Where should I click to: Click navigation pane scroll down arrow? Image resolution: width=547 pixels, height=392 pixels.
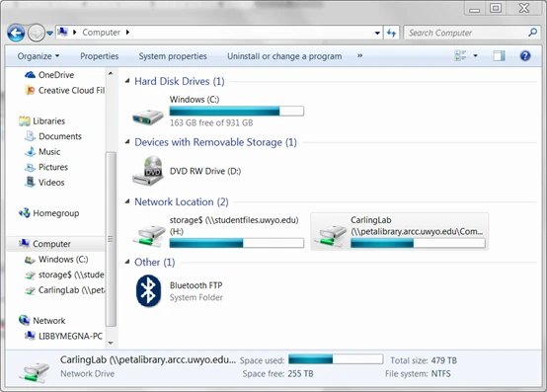pyautogui.click(x=111, y=343)
